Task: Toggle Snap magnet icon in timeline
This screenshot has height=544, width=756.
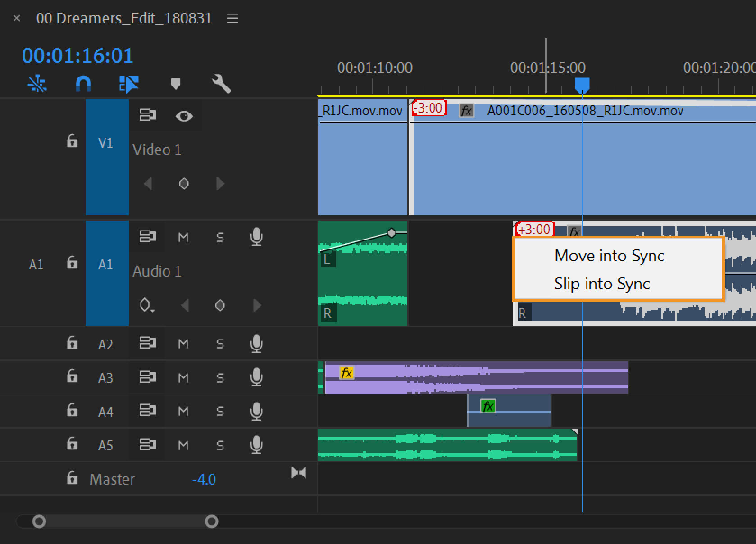Action: (x=83, y=84)
